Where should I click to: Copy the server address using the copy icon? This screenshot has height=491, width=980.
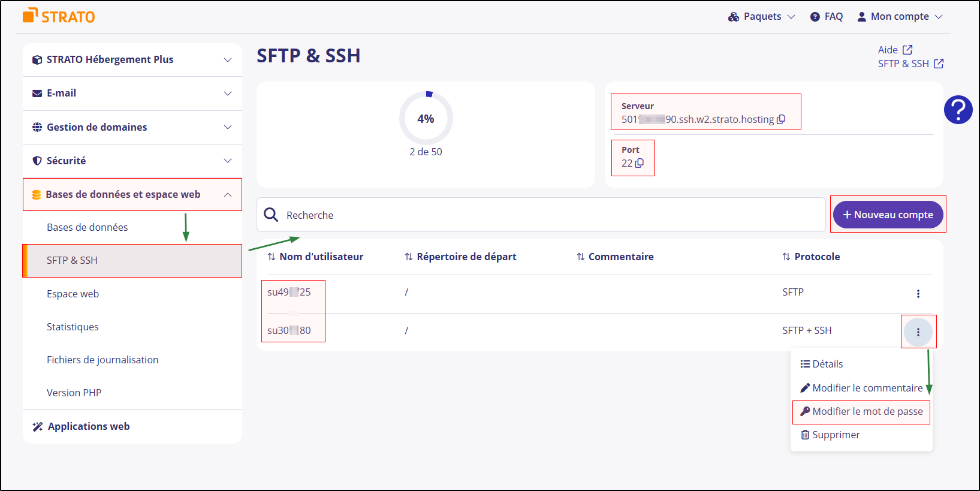click(781, 119)
